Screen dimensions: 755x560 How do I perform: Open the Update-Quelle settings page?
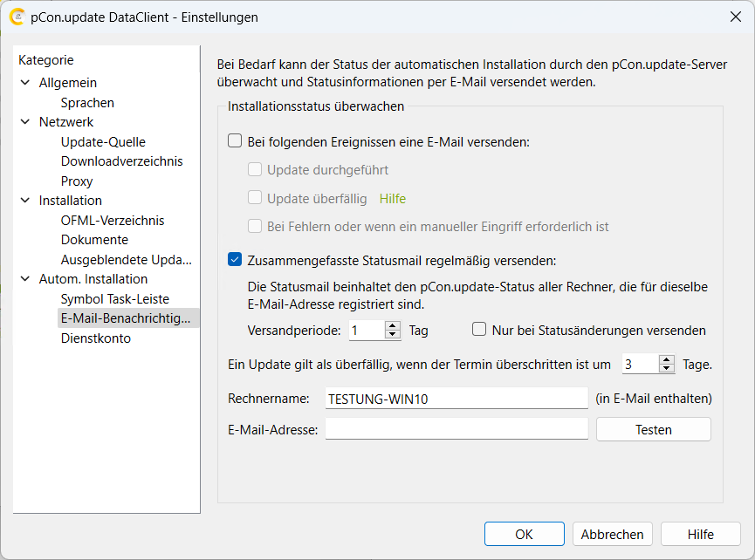coord(103,142)
